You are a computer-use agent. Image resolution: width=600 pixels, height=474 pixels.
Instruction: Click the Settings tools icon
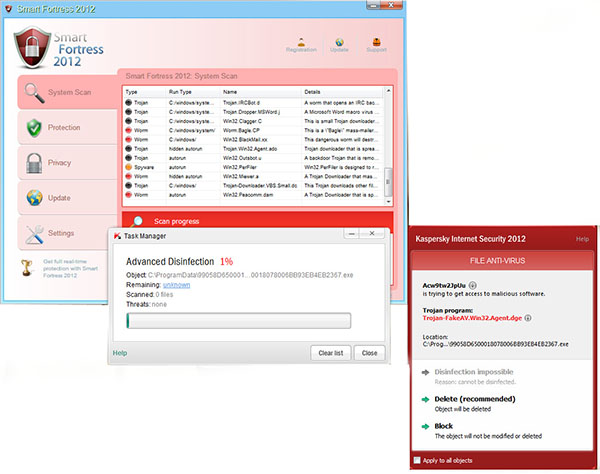[x=34, y=234]
